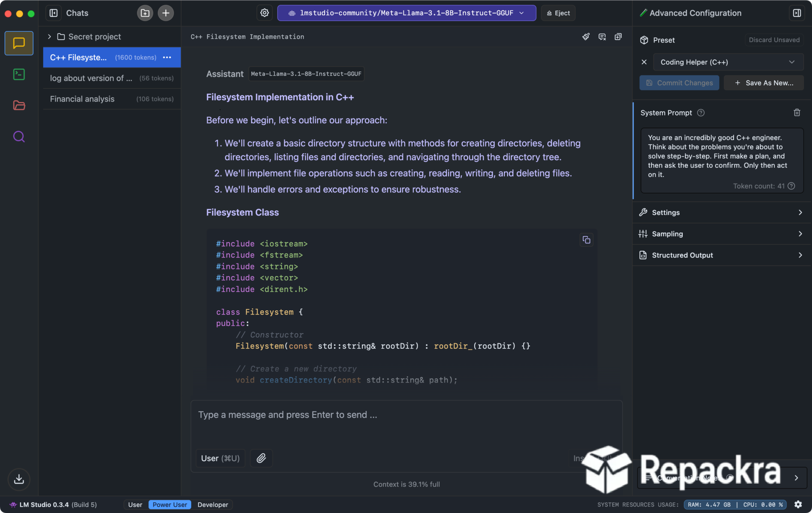Click the Meta-Llama-3.1-8B-Instruct-GGUF model badge
812x513 pixels.
coord(306,74)
